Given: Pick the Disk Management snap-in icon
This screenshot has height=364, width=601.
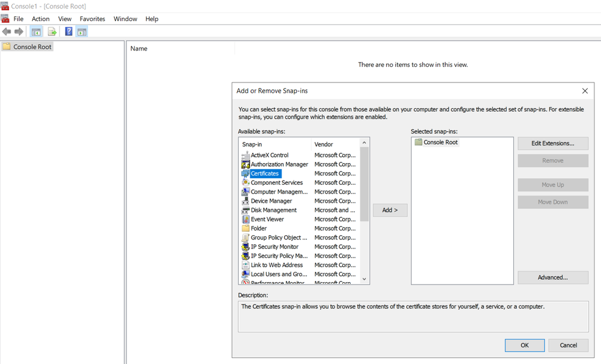Looking at the screenshot, I should tap(245, 211).
